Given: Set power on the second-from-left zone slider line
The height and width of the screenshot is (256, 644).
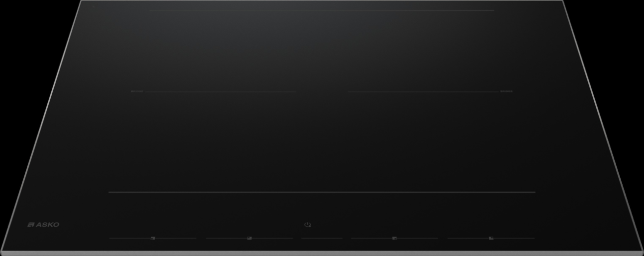Looking at the screenshot, I should [249, 238].
